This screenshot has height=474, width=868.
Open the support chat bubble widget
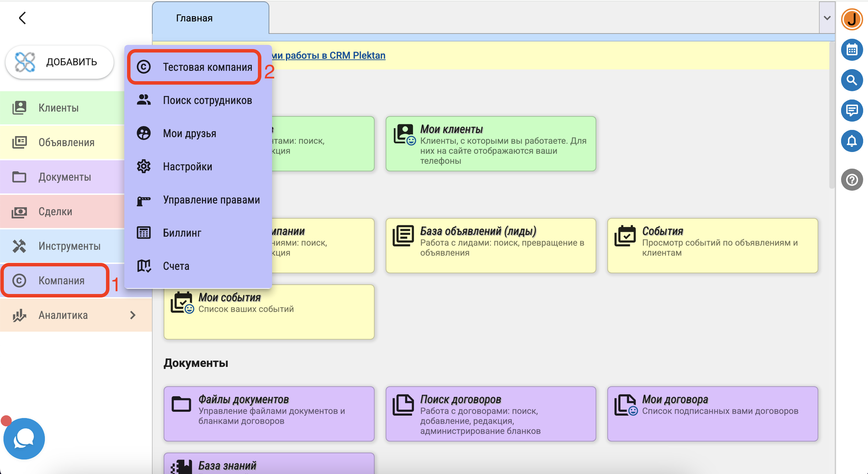tap(24, 439)
